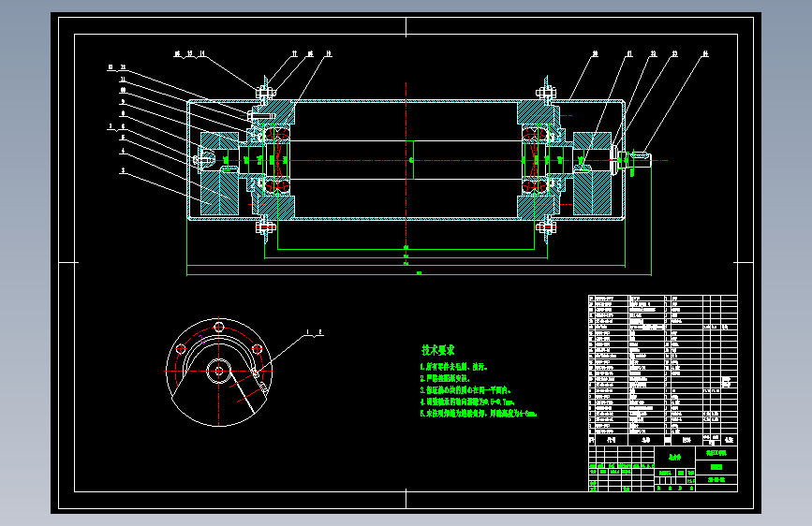
Task: Click technical requirement line number 2
Action: (x=445, y=378)
